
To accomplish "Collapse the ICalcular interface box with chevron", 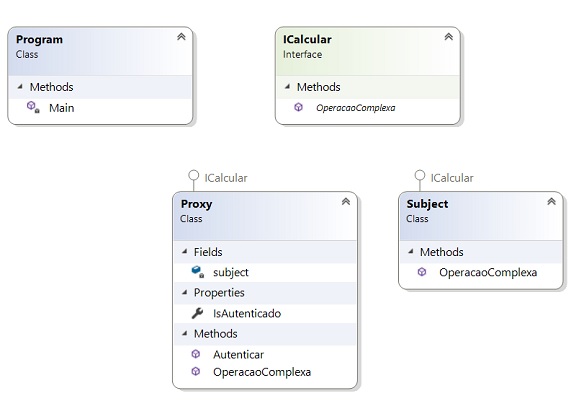I will point(448,37).
